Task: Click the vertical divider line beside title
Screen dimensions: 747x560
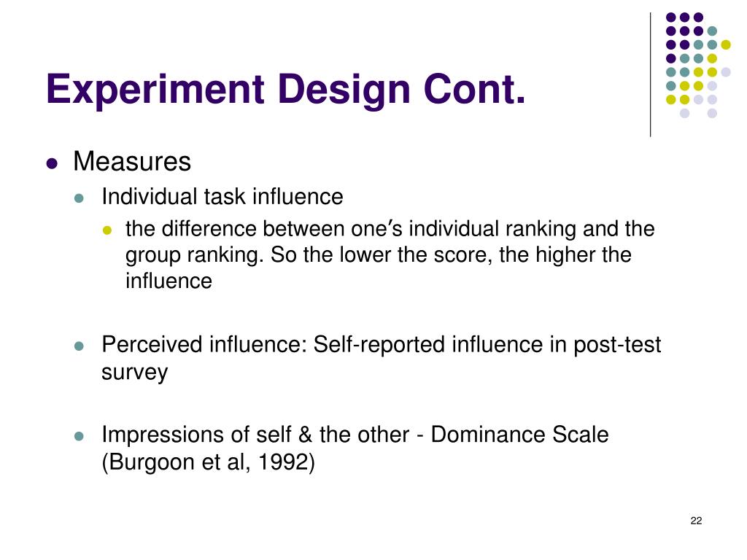Action: (x=650, y=75)
